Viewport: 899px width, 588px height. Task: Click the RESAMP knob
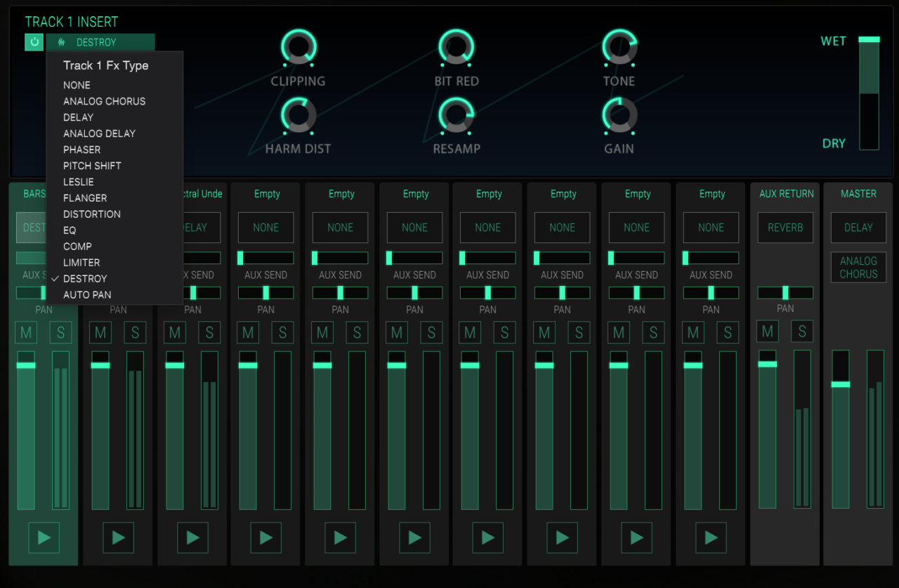point(457,115)
